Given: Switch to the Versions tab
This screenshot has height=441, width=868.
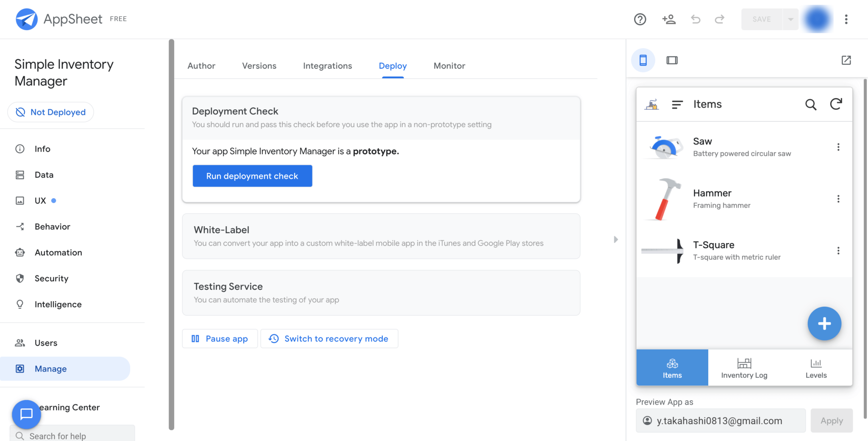Looking at the screenshot, I should coord(259,66).
